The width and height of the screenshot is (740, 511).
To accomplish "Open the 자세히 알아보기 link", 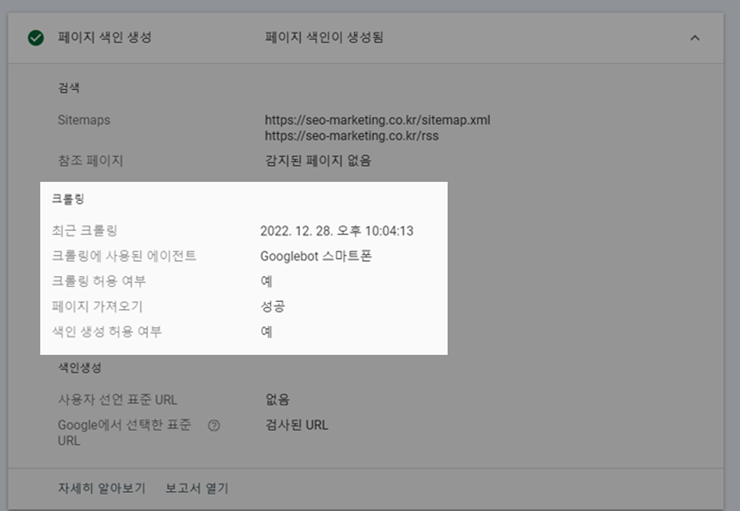I will pos(101,488).
